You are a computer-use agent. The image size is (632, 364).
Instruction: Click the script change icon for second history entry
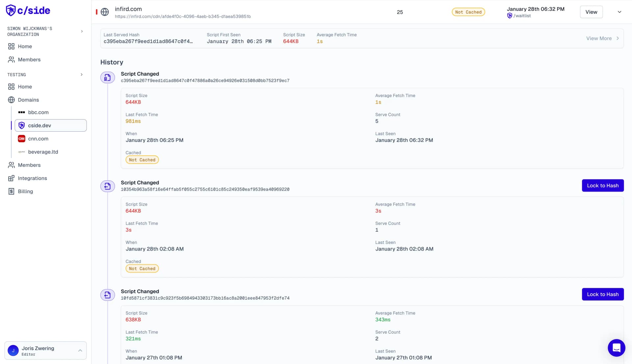(107, 186)
